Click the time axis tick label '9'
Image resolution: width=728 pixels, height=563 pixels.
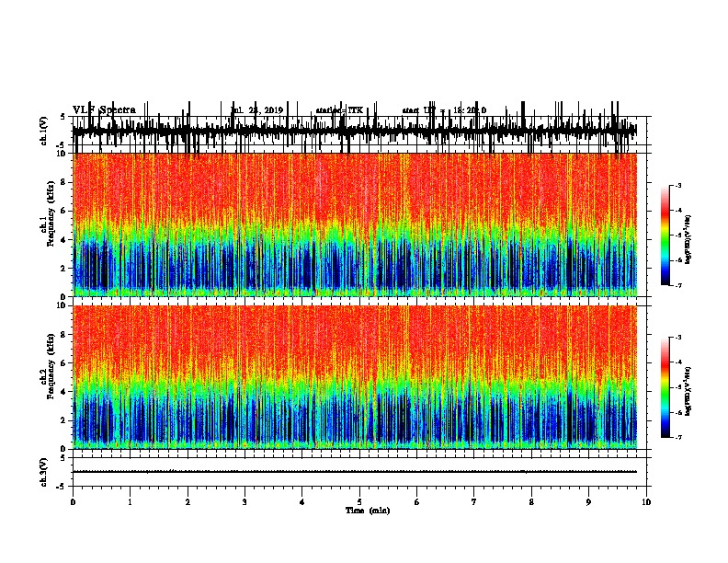point(588,502)
